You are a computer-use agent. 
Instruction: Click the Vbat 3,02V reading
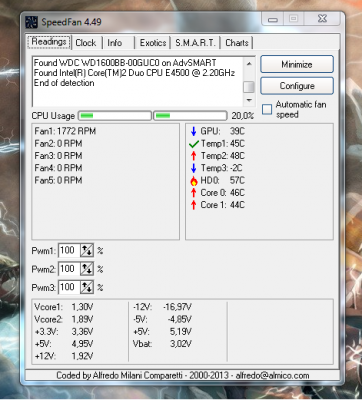tap(162, 344)
